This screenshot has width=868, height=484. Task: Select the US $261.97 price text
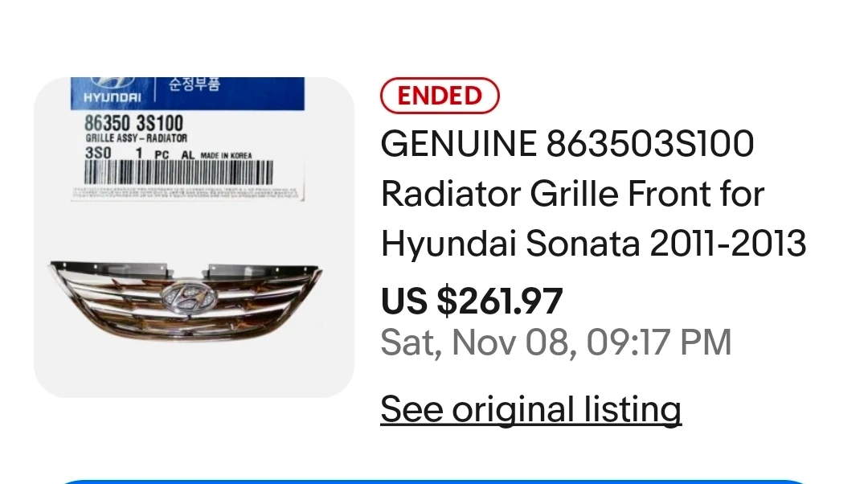472,301
